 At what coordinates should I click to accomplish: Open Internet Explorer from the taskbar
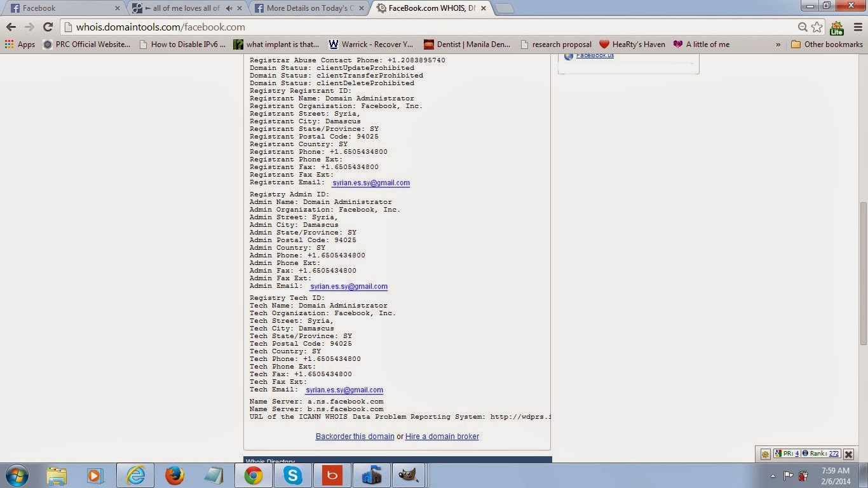coord(135,475)
